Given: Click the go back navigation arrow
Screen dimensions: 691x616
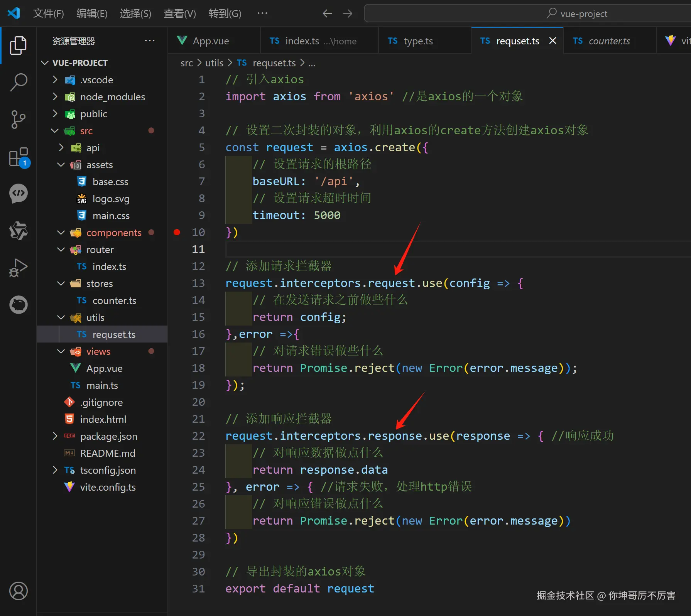Looking at the screenshot, I should 327,14.
